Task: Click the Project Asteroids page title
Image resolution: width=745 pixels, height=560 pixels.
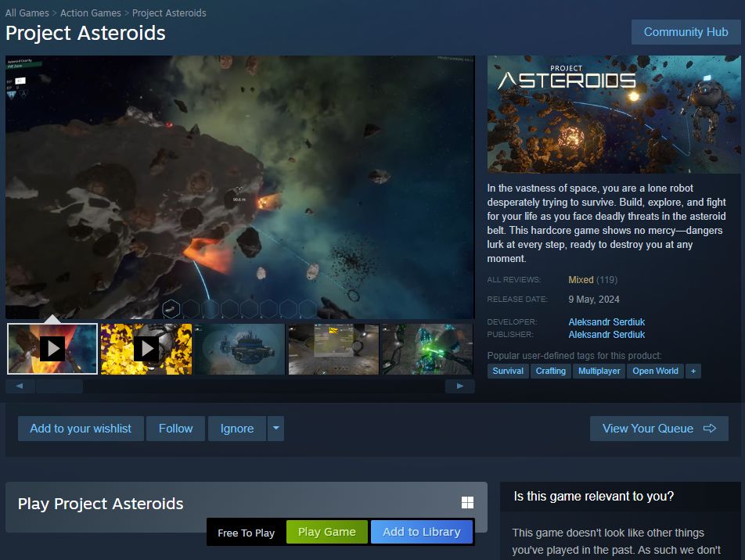Action: 85,34
